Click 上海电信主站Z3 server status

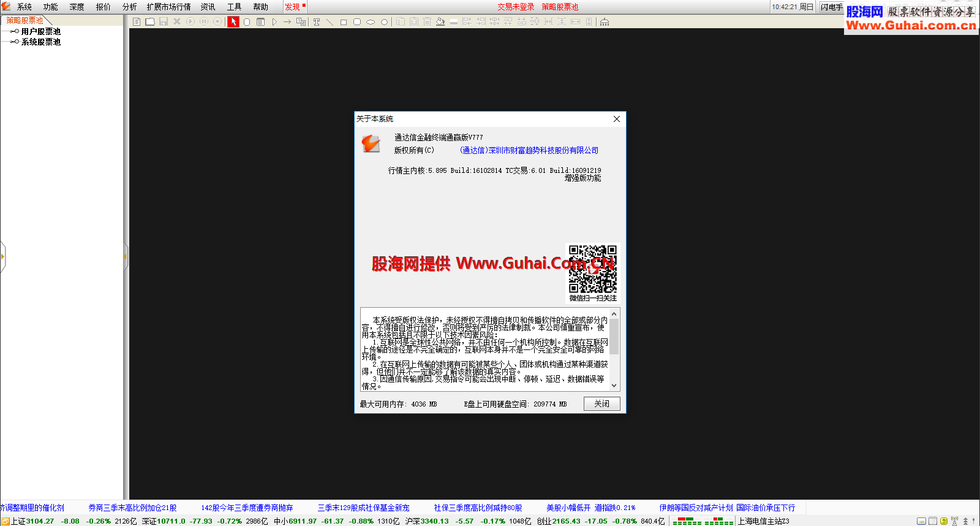tap(763, 521)
